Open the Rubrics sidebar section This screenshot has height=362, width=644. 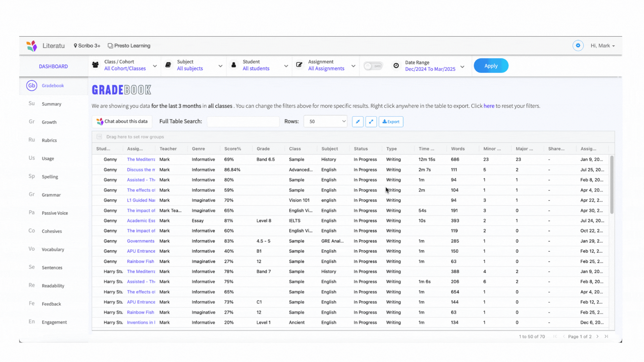click(49, 140)
